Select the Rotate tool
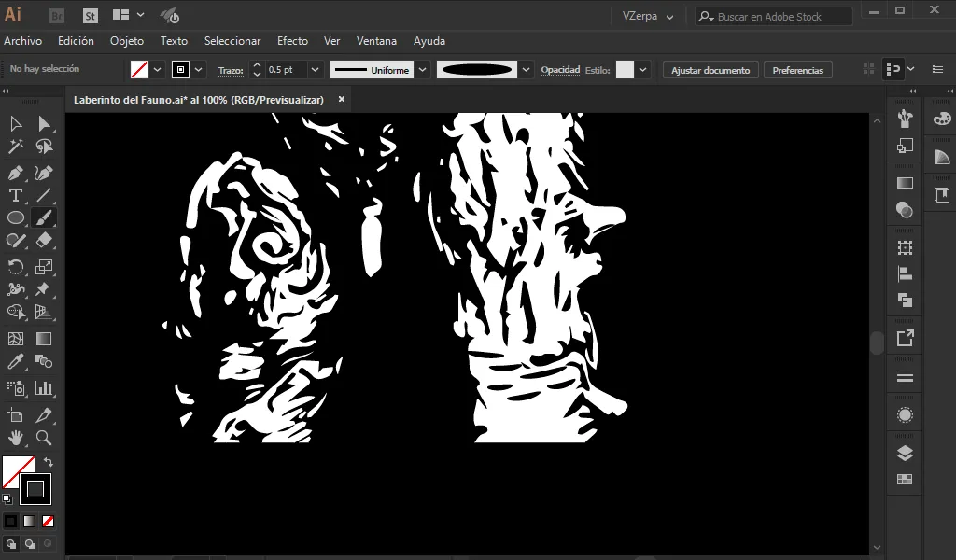This screenshot has width=956, height=560. click(x=16, y=267)
